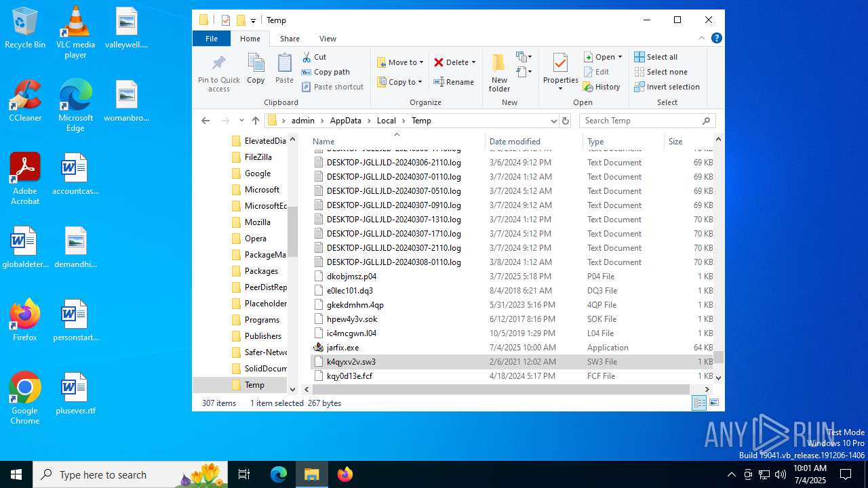Viewport: 868px width, 488px height.
Task: Click the Paste icon in ribbon
Action: coord(284,68)
